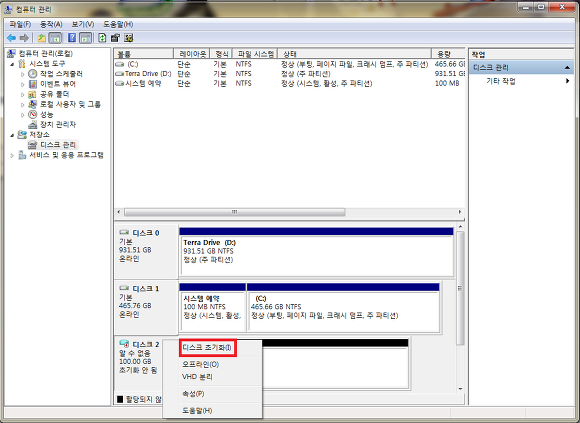Image resolution: width=580 pixels, height=423 pixels.
Task: Click the volume list scroll-left arrow
Action: tap(119, 212)
